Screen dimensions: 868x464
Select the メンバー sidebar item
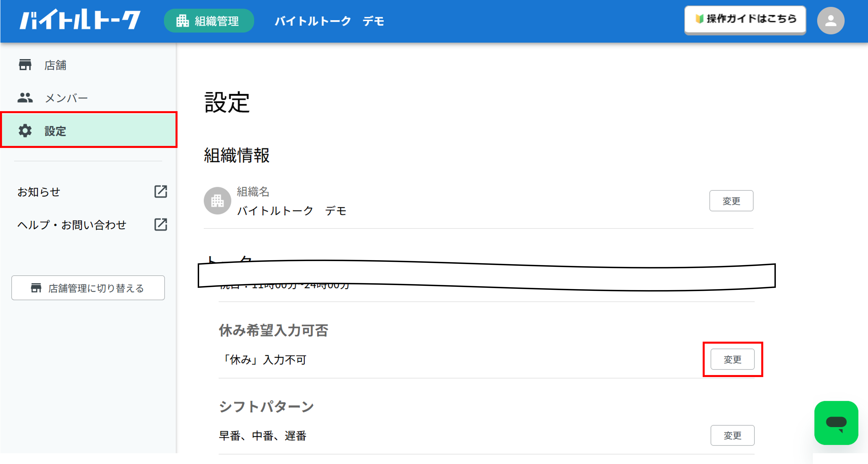[x=88, y=98]
